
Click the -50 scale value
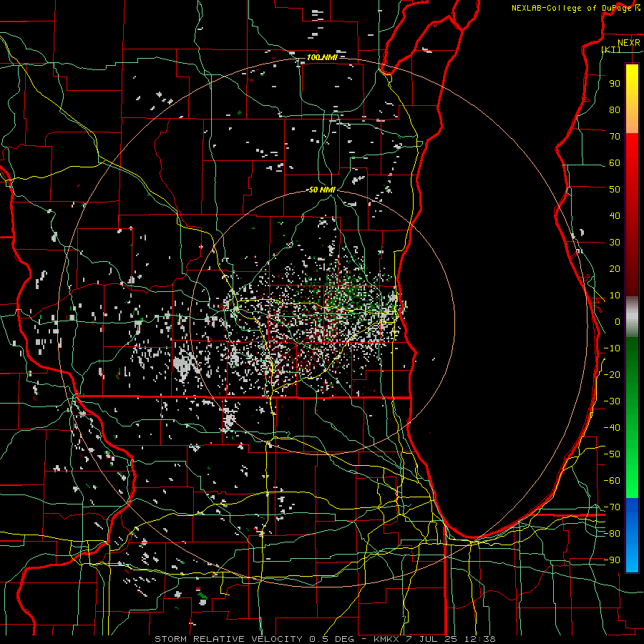click(x=612, y=454)
